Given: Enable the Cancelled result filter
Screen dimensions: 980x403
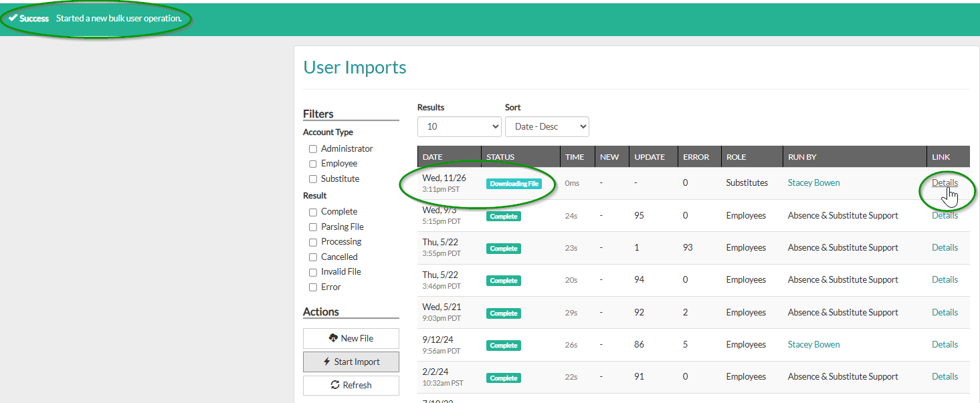Looking at the screenshot, I should 312,257.
